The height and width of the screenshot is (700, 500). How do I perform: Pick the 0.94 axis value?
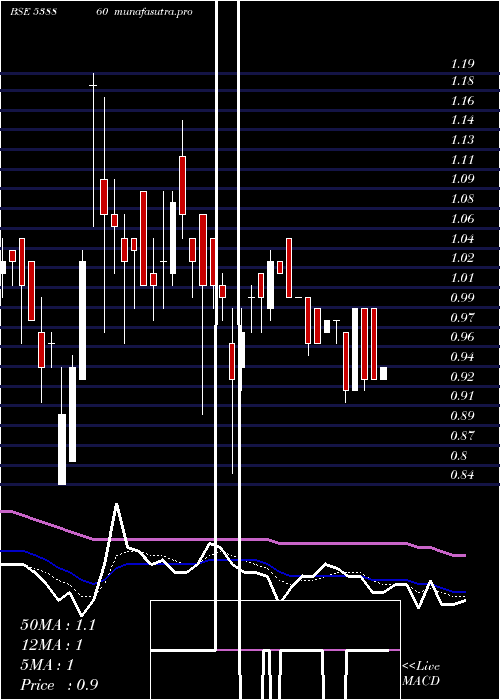coord(462,356)
